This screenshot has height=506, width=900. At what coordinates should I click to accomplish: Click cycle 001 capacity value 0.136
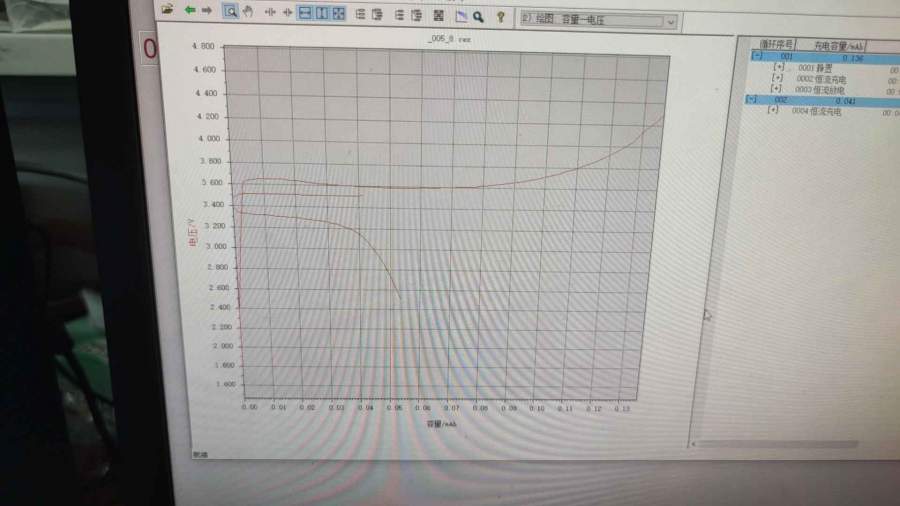point(853,58)
